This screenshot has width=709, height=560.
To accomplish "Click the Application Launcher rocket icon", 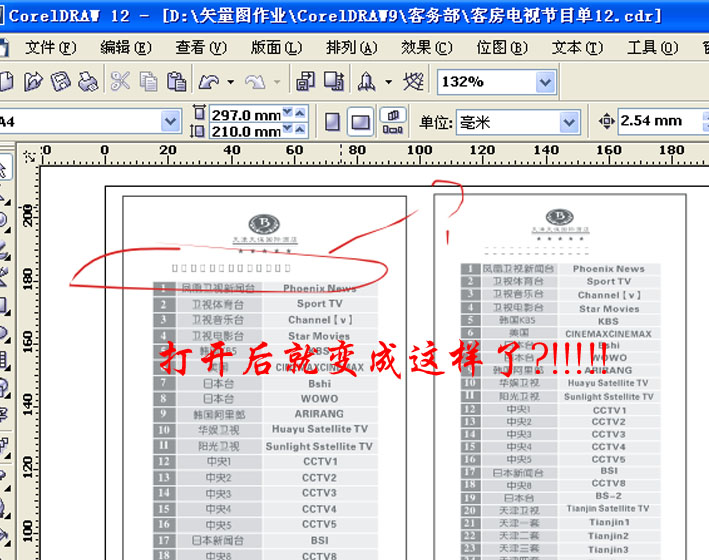I will coord(366,81).
